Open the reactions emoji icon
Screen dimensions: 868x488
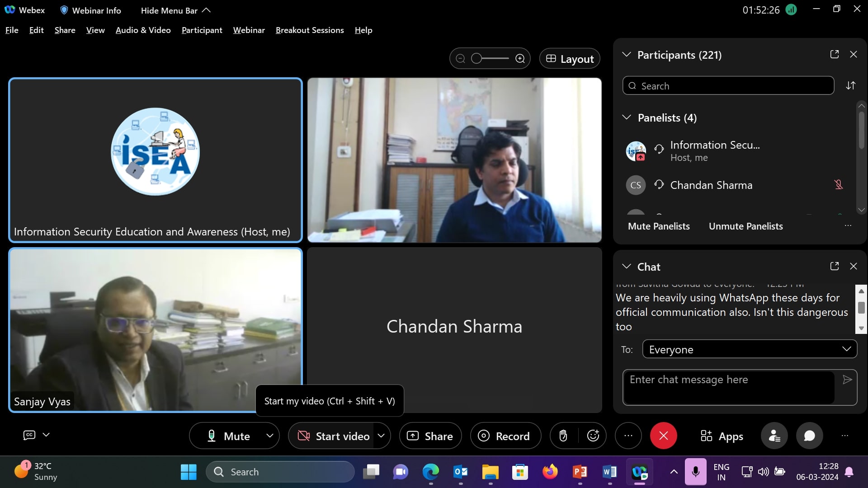[x=593, y=436]
